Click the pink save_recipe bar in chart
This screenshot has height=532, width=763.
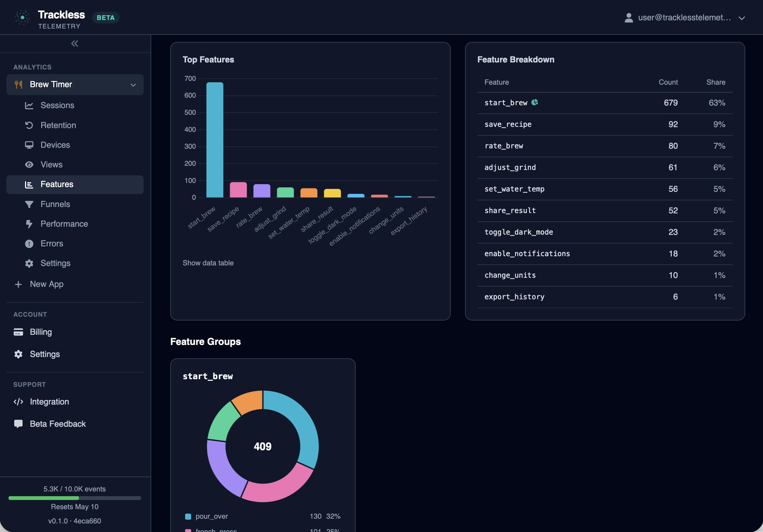coord(238,190)
